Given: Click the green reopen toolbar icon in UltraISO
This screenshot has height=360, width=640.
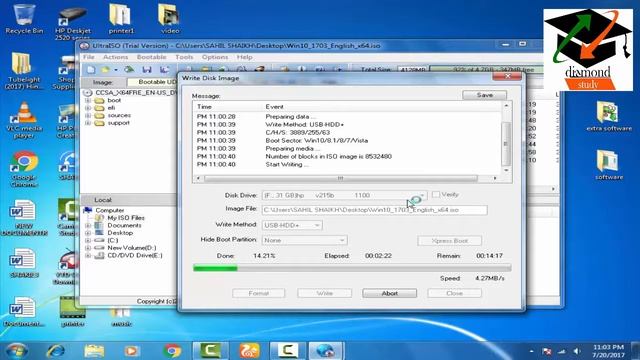Looking at the screenshot, I should pos(129,70).
